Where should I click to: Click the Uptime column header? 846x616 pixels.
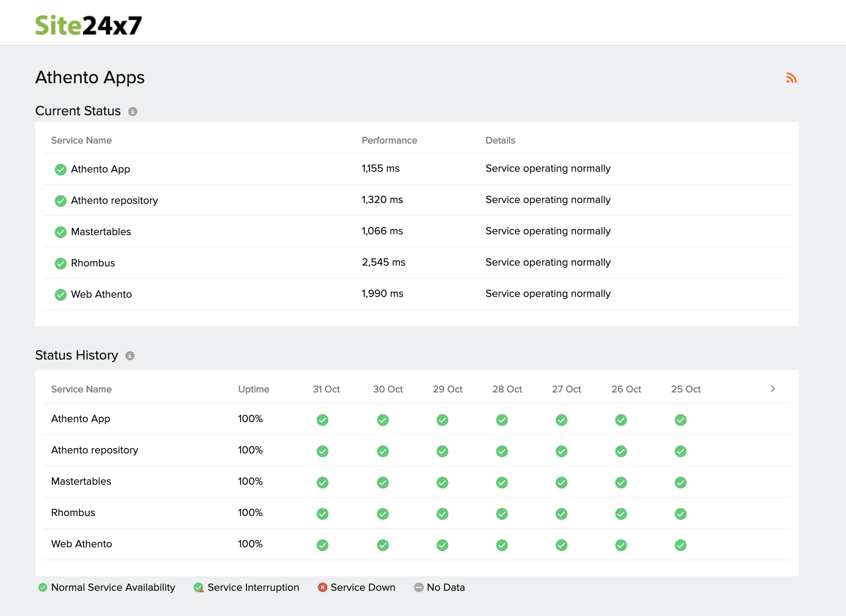[x=253, y=389]
